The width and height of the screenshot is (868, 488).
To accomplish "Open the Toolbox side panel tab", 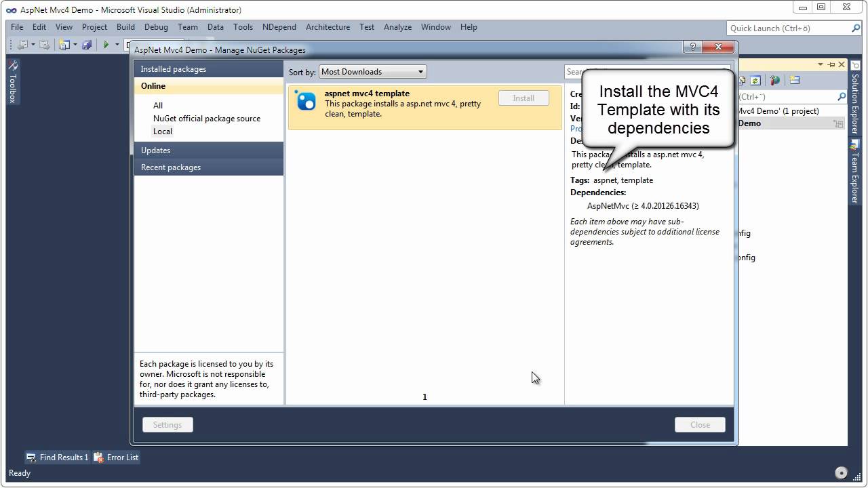I will click(x=12, y=81).
